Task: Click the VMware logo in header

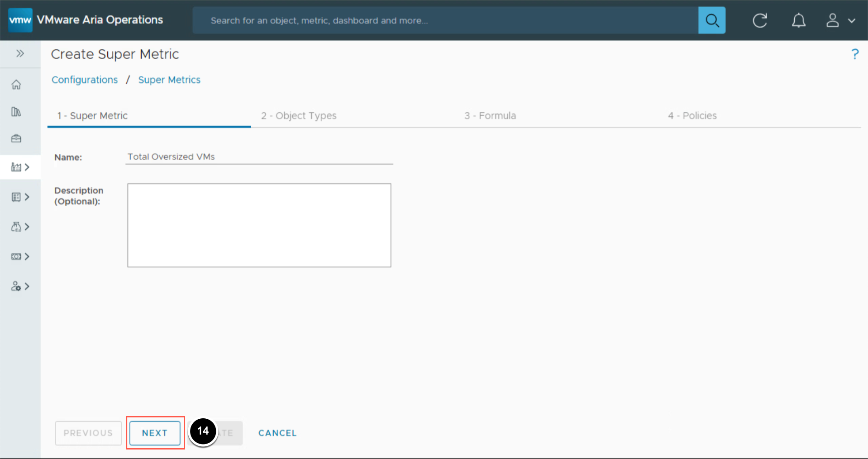Action: click(x=20, y=20)
